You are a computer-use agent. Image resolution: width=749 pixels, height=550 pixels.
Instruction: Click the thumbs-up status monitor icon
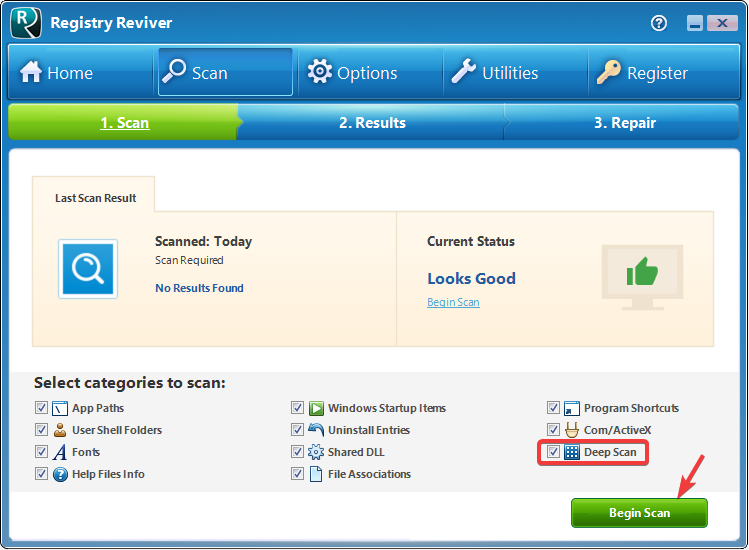[642, 277]
